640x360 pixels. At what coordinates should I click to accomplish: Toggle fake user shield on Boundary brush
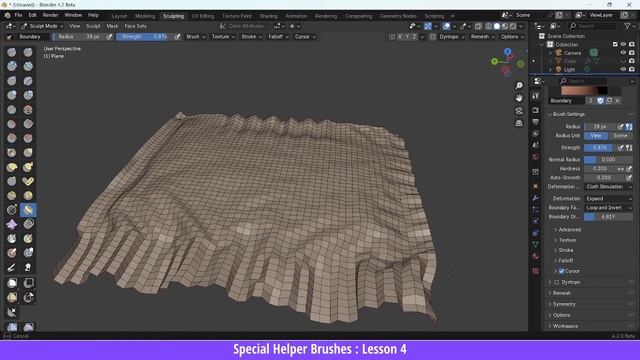click(600, 101)
